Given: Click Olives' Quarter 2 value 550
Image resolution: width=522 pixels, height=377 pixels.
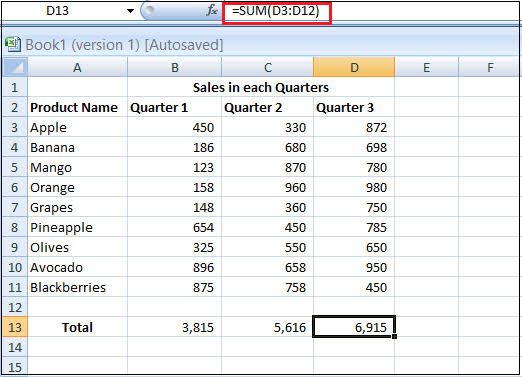Looking at the screenshot, I should coord(267,247).
